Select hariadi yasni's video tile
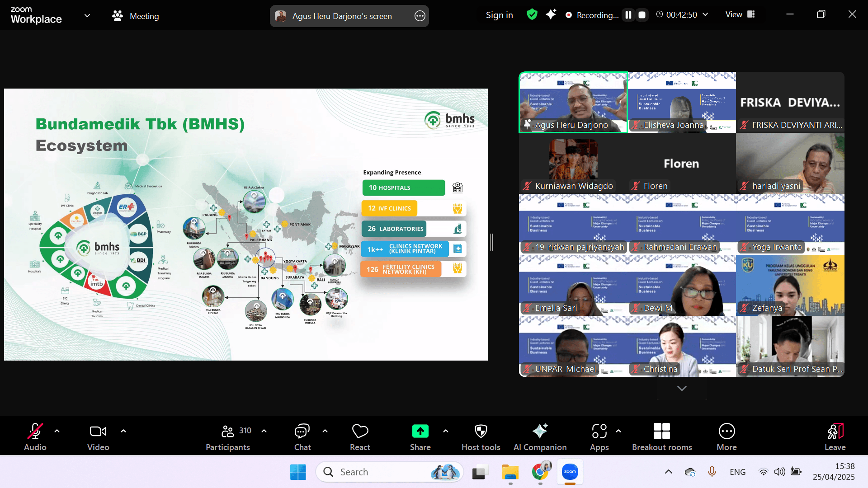The height and width of the screenshot is (488, 868). [x=790, y=164]
